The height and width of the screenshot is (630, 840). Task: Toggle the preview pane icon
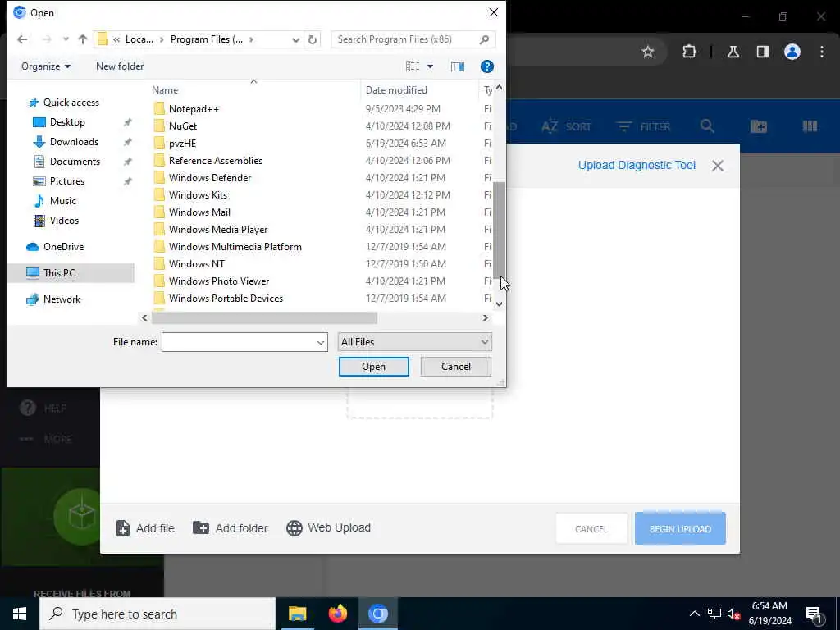(458, 66)
